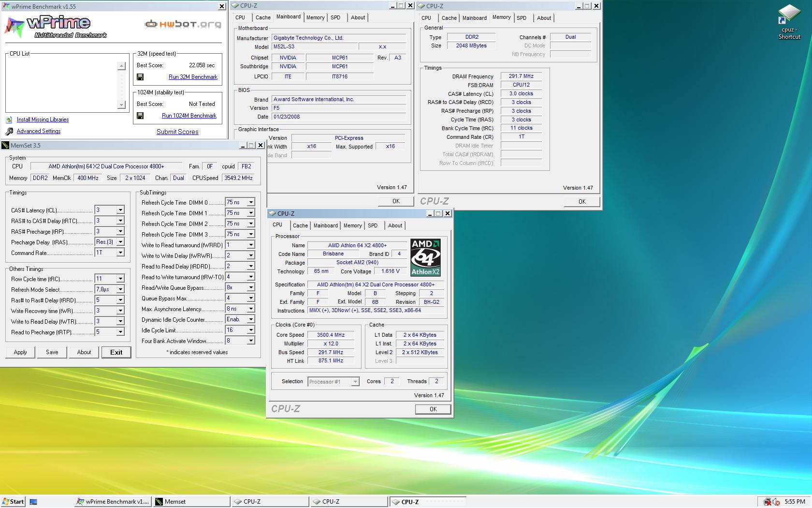The width and height of the screenshot is (812, 508).
Task: Click Save button in MemSet
Action: [x=52, y=352]
